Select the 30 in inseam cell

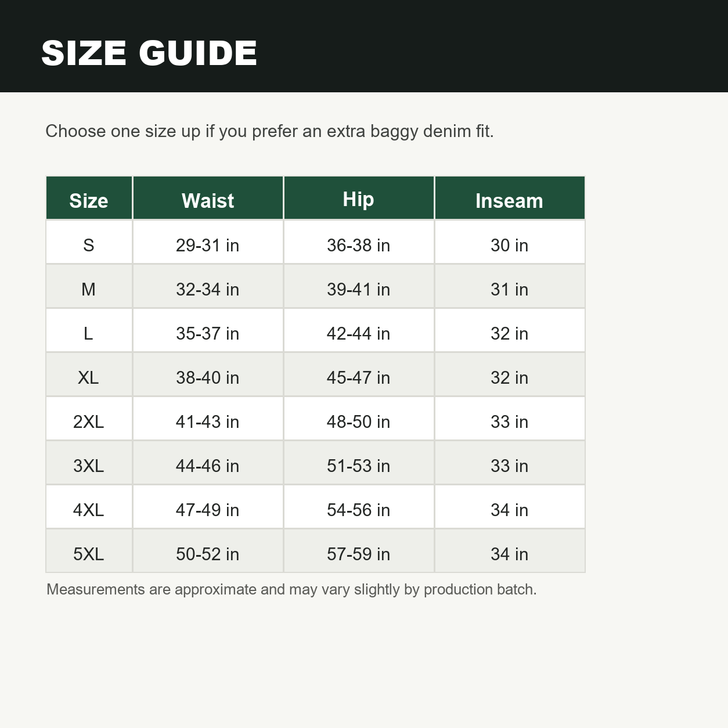pos(510,245)
